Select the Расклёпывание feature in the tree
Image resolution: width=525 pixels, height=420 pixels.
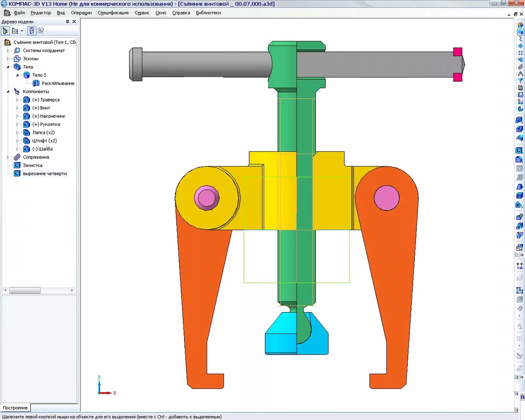58,83
